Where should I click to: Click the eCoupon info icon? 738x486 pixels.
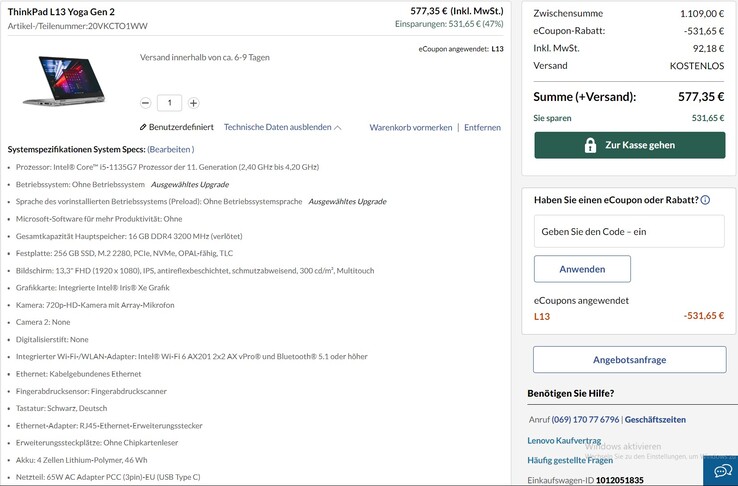705,200
